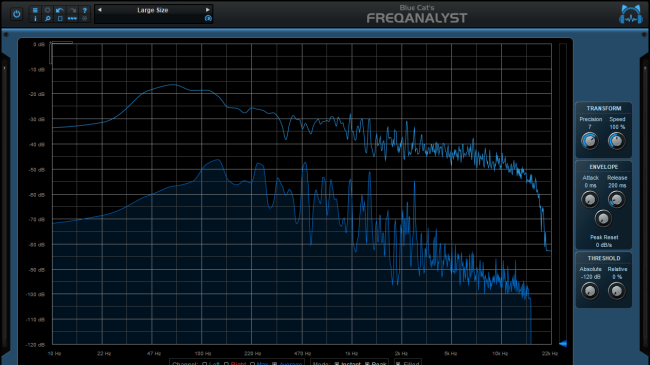Toggle the Average channel checkbox

[x=274, y=364]
